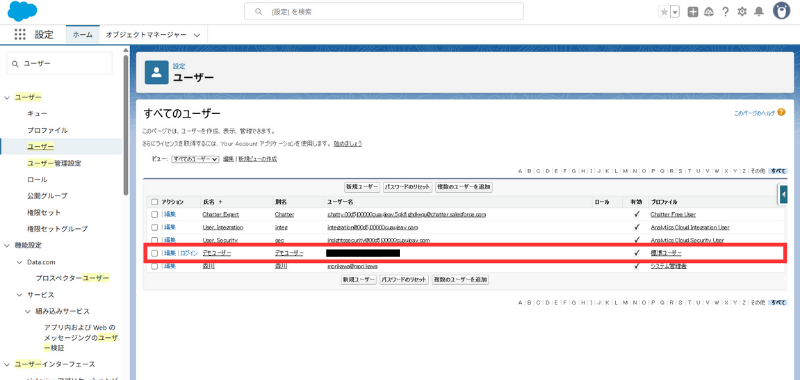Tick the checkbox for デモユーザー row
Image resolution: width=800 pixels, height=380 pixels.
155,253
